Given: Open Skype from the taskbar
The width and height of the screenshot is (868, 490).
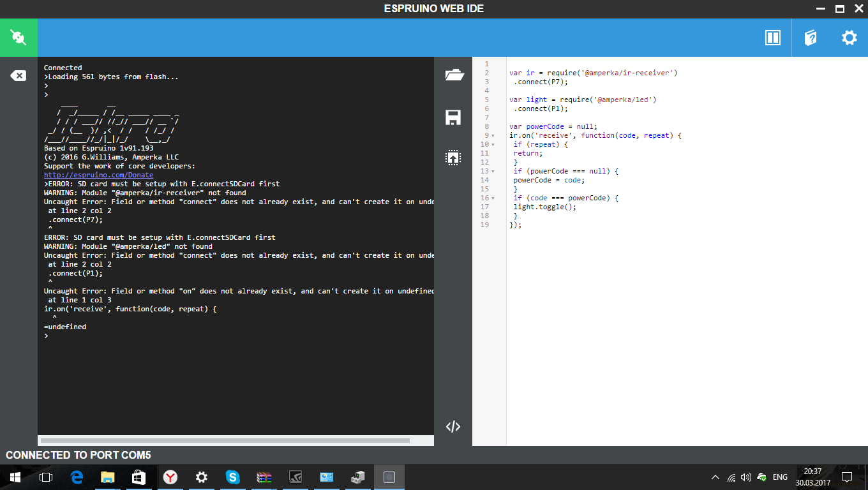Looking at the screenshot, I should (x=232, y=477).
